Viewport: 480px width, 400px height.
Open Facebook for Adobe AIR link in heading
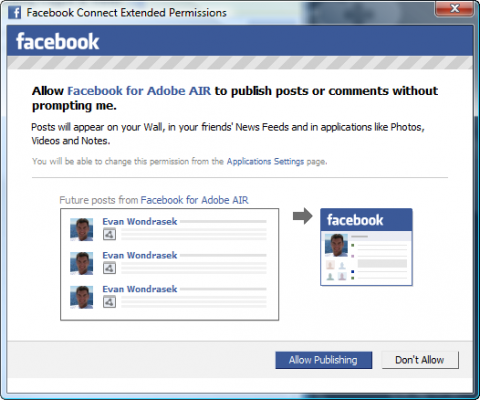139,91
